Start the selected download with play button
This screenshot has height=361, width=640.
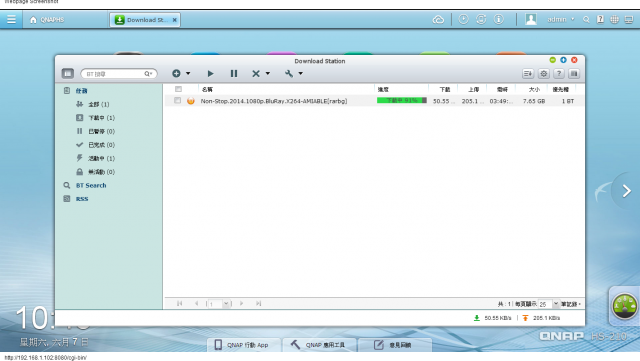[x=210, y=74]
